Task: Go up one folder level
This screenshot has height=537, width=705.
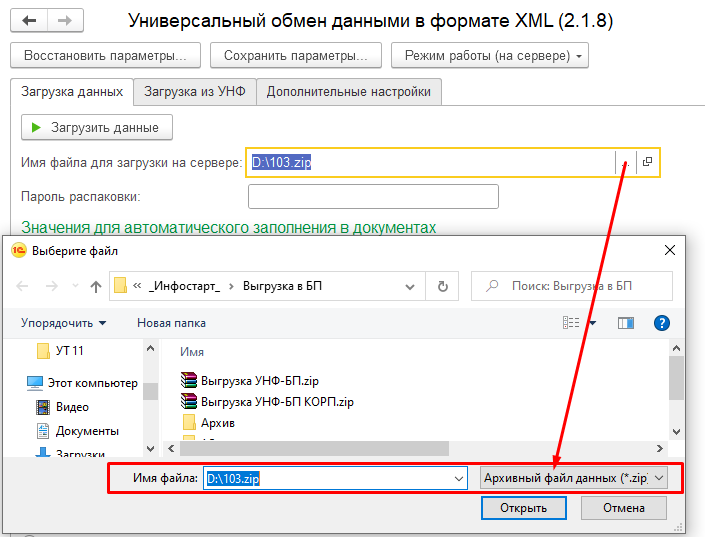Action: pos(96,286)
